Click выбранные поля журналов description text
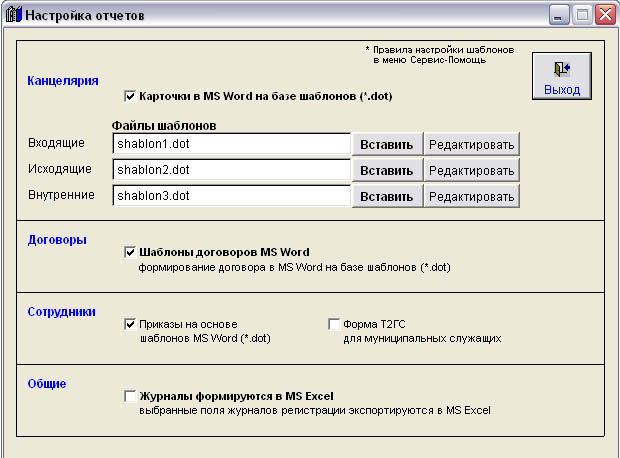The image size is (620, 458). click(315, 411)
